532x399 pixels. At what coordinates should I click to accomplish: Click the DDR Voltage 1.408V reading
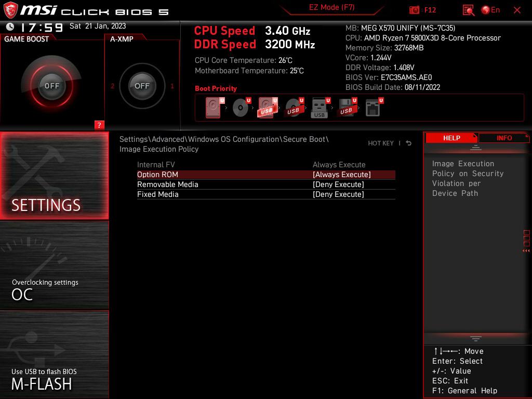(380, 68)
